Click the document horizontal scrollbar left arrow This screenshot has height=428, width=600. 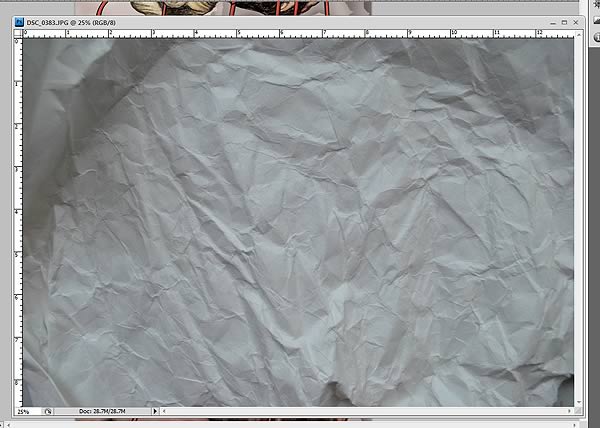[x=164, y=412]
